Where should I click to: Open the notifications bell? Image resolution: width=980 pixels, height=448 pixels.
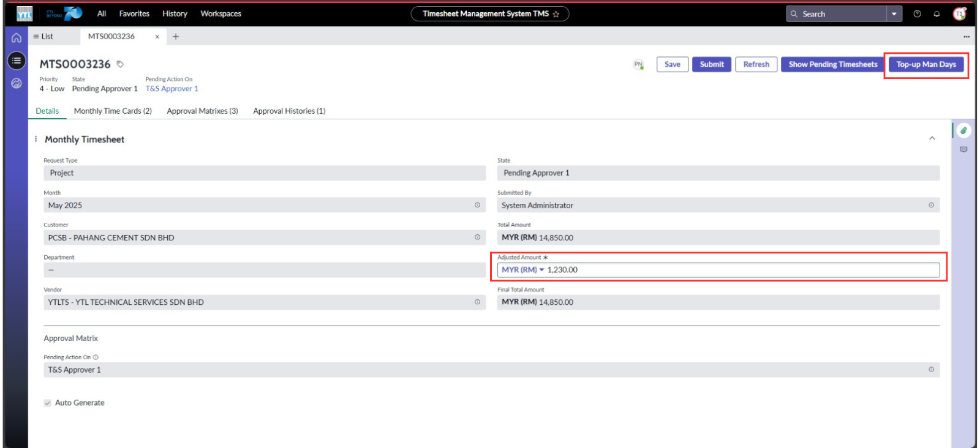tap(937, 14)
